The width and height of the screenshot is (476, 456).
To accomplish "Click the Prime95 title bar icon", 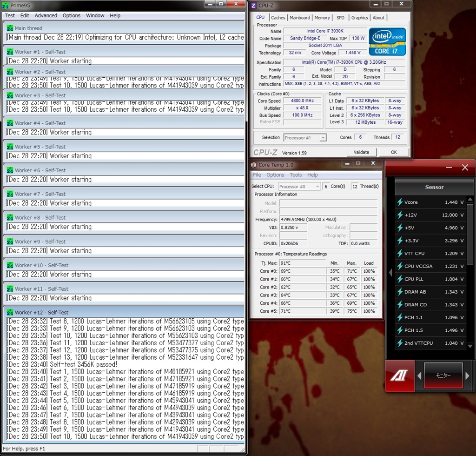I will coord(5,5).
